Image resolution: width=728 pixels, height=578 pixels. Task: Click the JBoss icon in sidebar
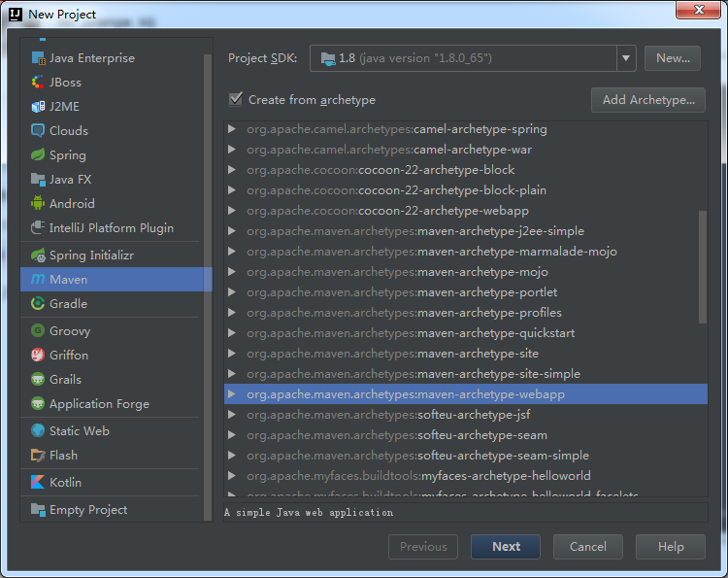tap(38, 83)
